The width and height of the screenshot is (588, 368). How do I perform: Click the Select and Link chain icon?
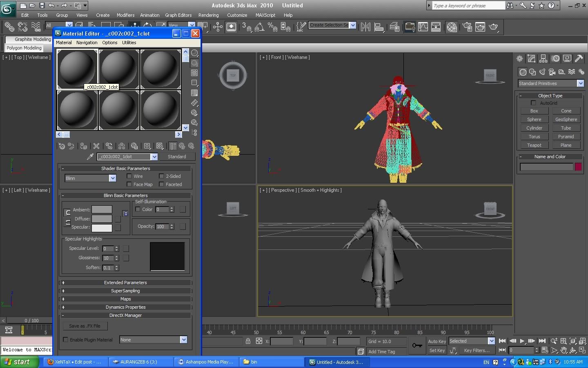coord(9,27)
